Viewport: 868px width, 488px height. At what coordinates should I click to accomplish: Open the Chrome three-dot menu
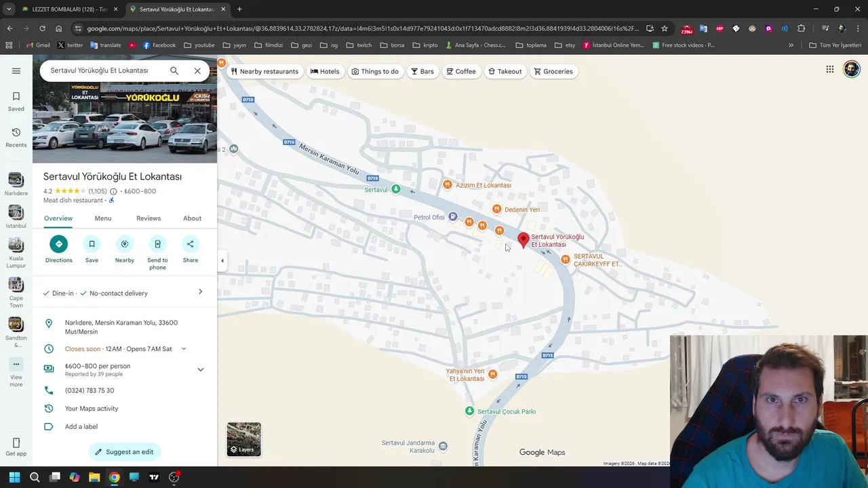point(858,28)
